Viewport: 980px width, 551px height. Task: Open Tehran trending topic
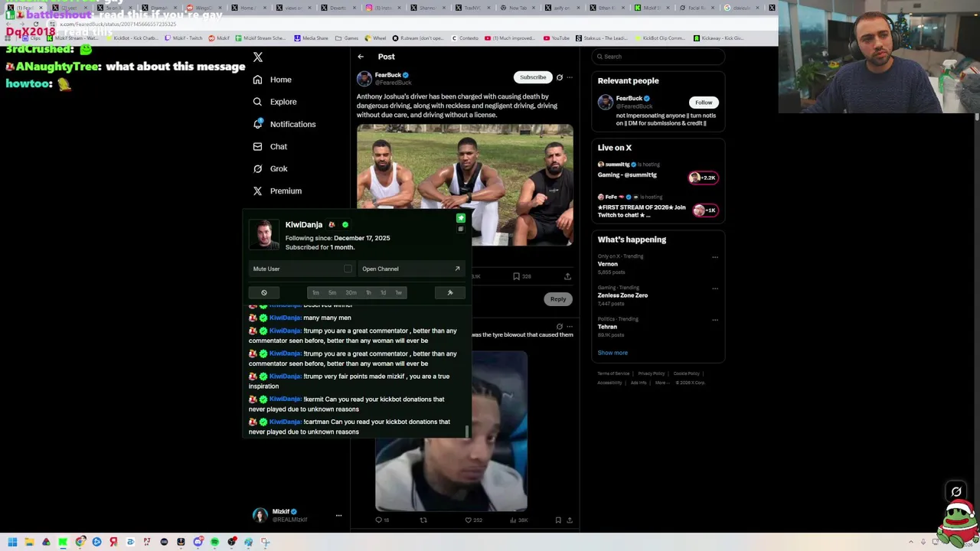coord(607,327)
